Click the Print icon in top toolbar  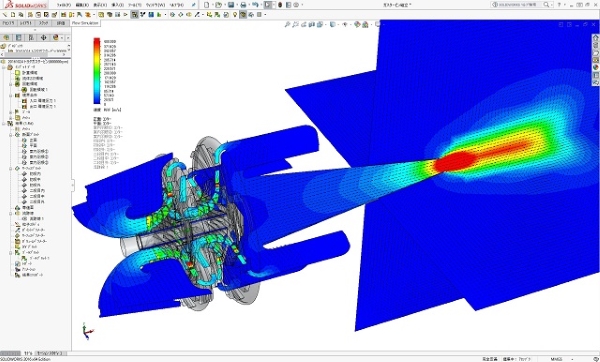[x=243, y=5]
